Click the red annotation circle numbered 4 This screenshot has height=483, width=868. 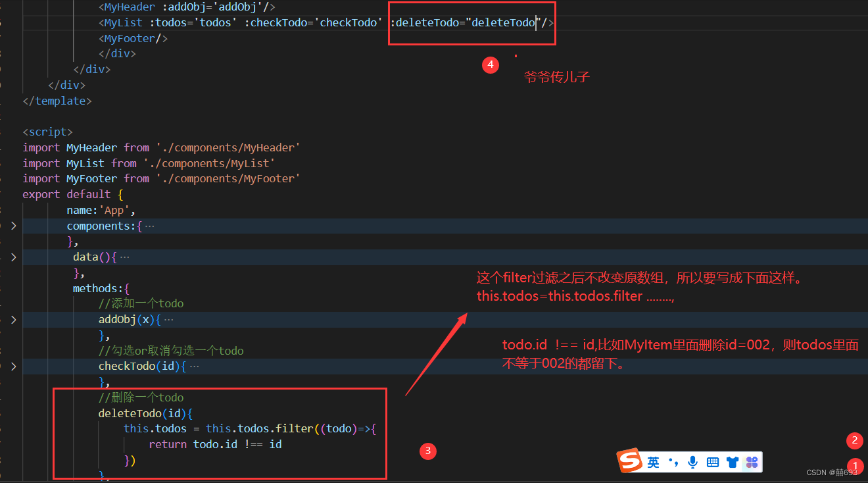point(490,64)
